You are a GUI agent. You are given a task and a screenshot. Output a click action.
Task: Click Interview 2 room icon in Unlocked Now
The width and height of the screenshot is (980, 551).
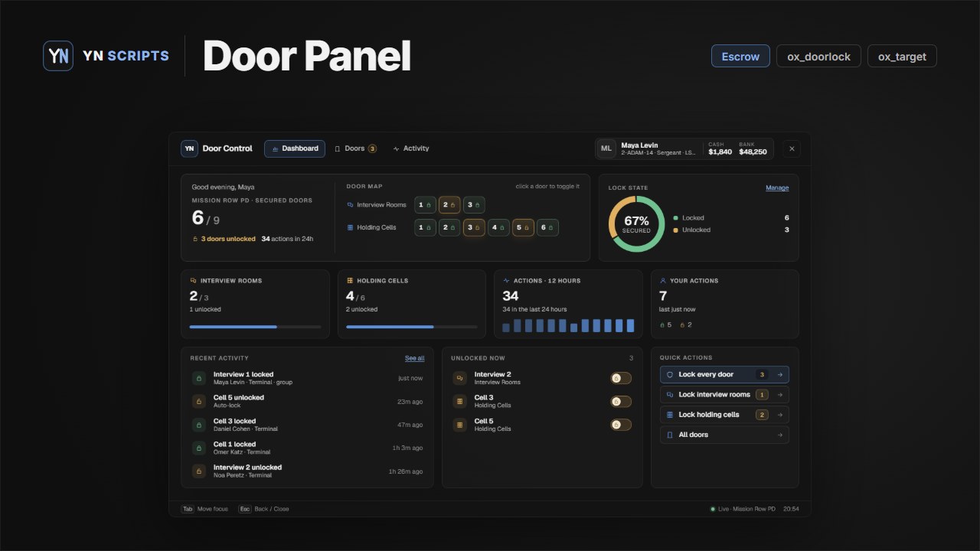tap(460, 378)
